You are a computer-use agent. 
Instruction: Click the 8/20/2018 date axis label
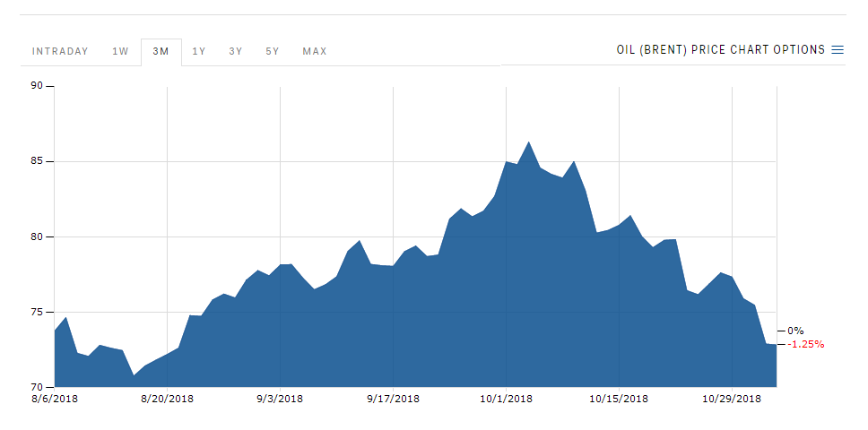click(168, 399)
